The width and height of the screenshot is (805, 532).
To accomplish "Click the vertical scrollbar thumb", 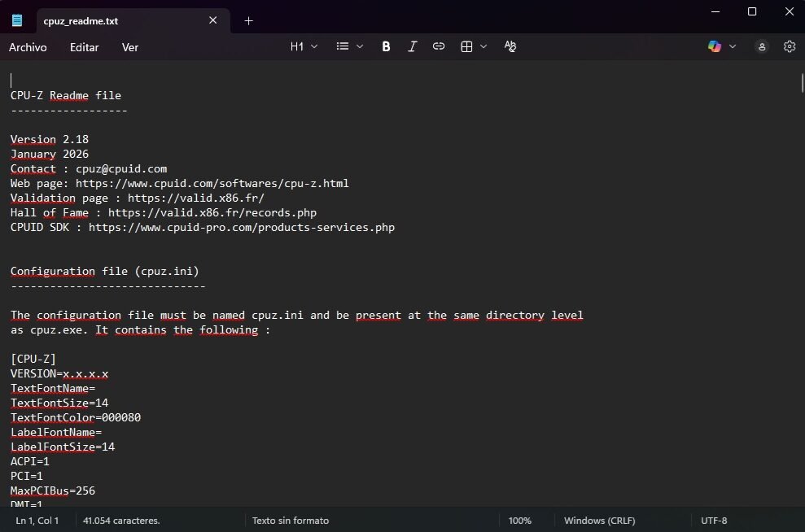I will (x=802, y=85).
